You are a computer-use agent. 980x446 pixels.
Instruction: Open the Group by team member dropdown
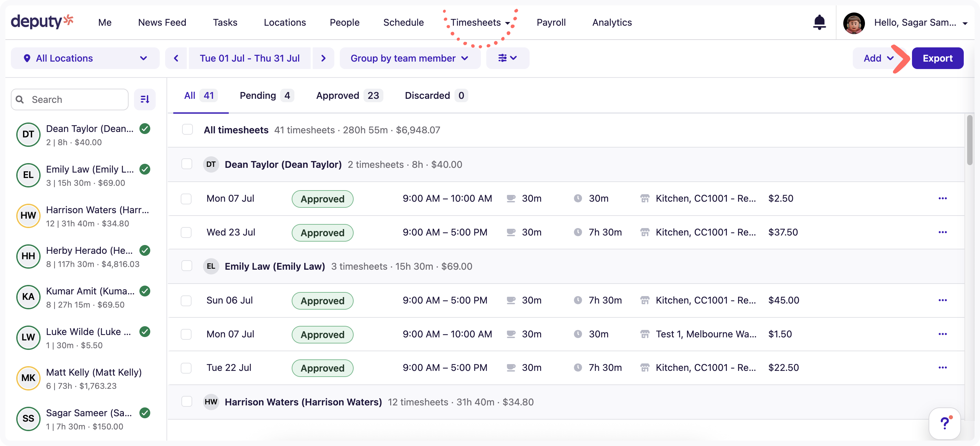point(409,58)
